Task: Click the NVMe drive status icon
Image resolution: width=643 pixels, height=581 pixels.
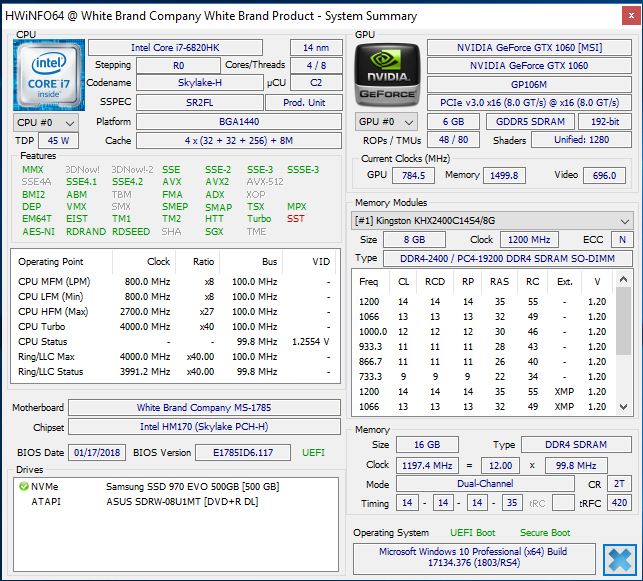Action: tap(23, 486)
